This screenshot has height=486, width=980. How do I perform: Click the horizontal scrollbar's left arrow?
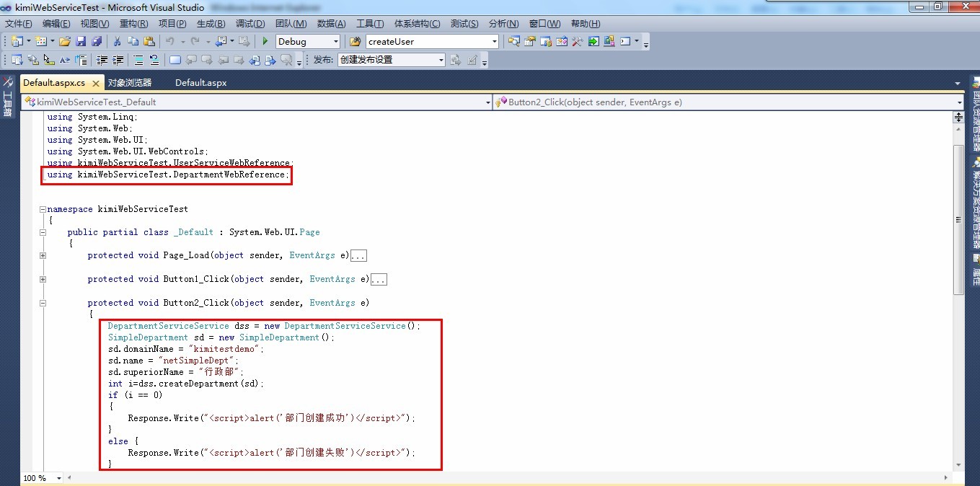[69, 478]
